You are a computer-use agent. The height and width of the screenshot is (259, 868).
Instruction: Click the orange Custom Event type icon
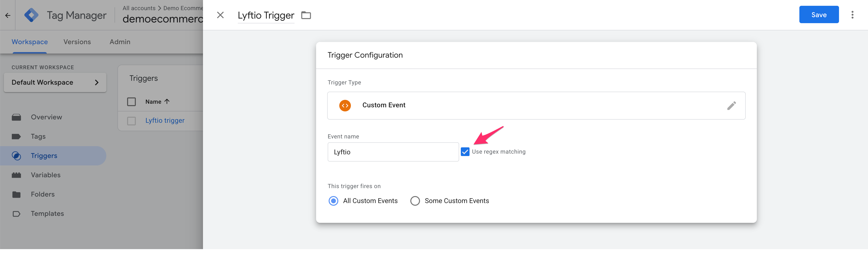(x=345, y=105)
